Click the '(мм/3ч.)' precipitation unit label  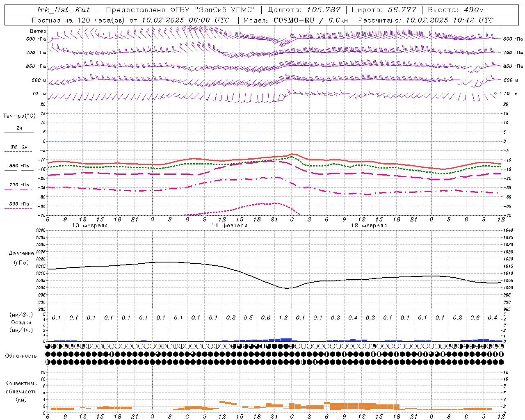point(21,315)
